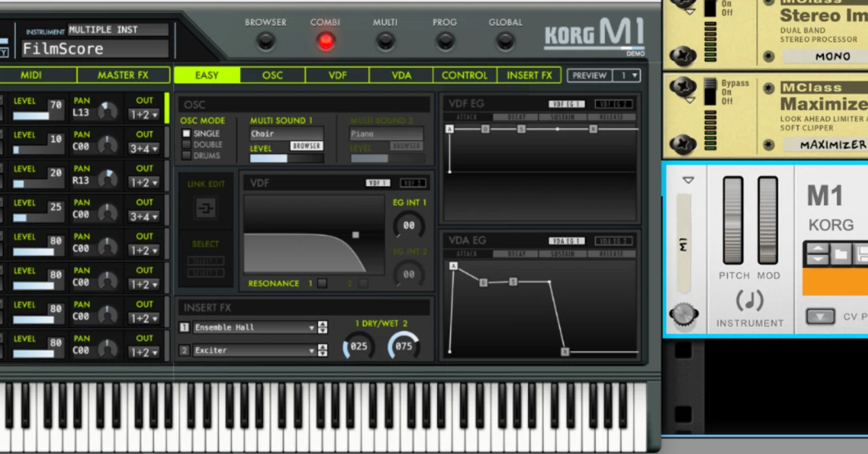868x454 pixels.
Task: Select DRUMS oscillator mode
Action: click(x=186, y=155)
